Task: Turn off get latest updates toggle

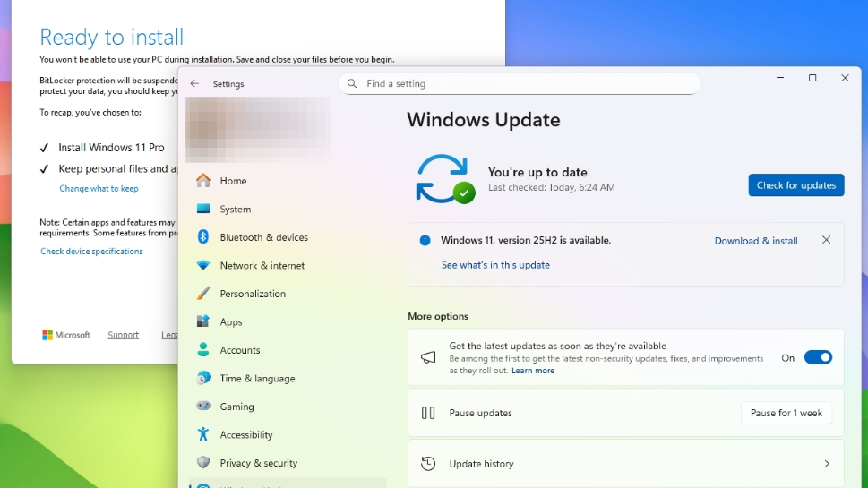Action: pyautogui.click(x=818, y=357)
